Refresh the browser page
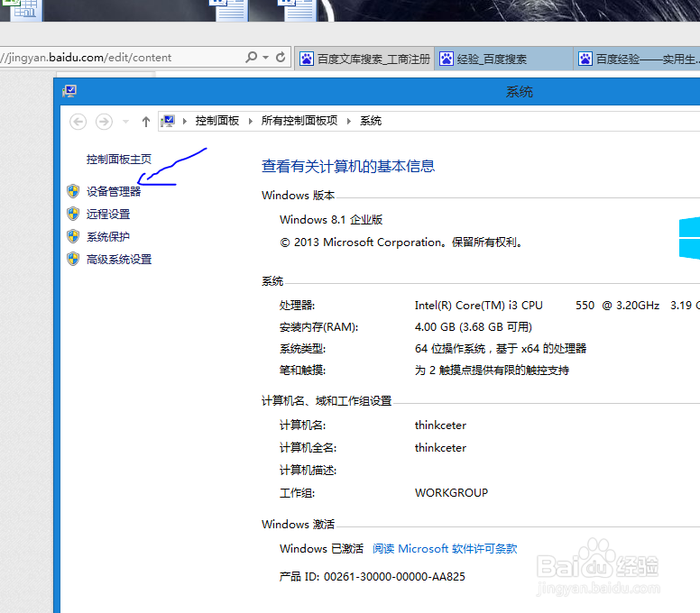The height and width of the screenshot is (613, 700). coord(281,57)
